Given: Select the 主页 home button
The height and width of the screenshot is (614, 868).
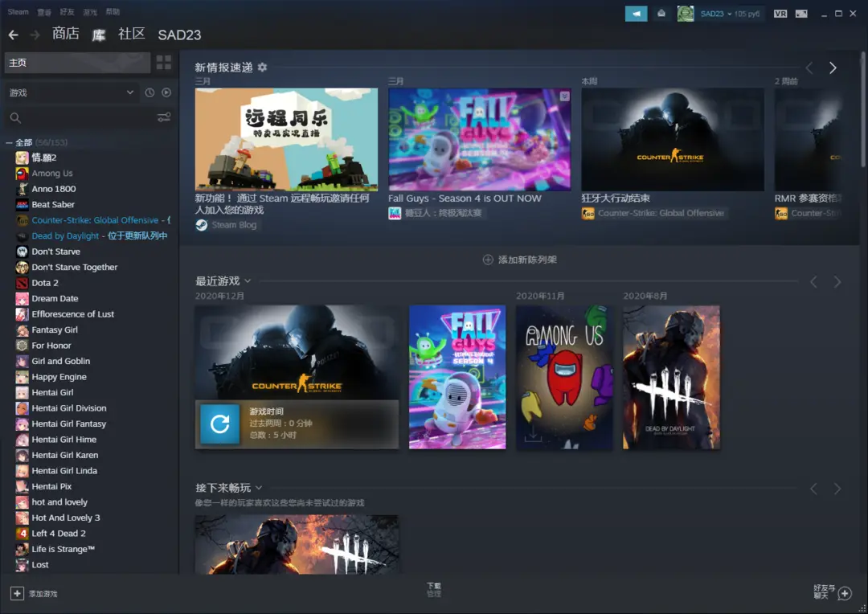Looking at the screenshot, I should click(77, 63).
